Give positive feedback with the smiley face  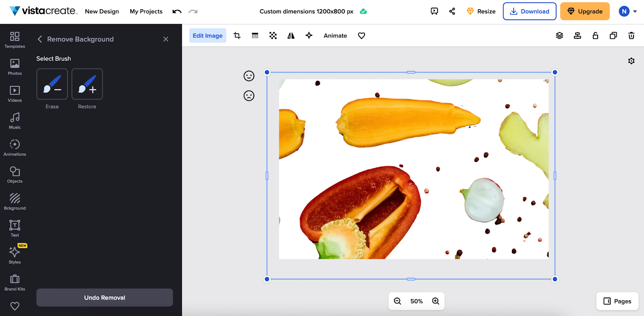tap(249, 76)
